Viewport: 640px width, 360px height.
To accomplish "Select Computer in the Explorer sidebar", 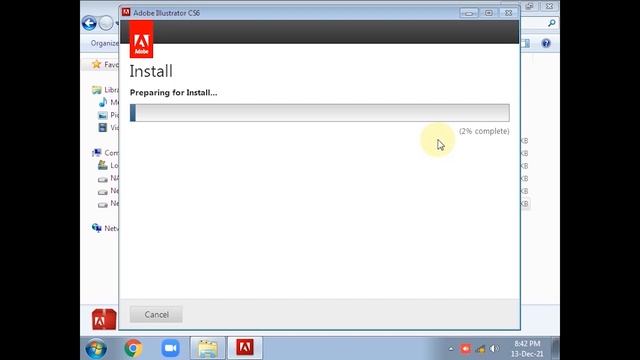I will point(105,153).
